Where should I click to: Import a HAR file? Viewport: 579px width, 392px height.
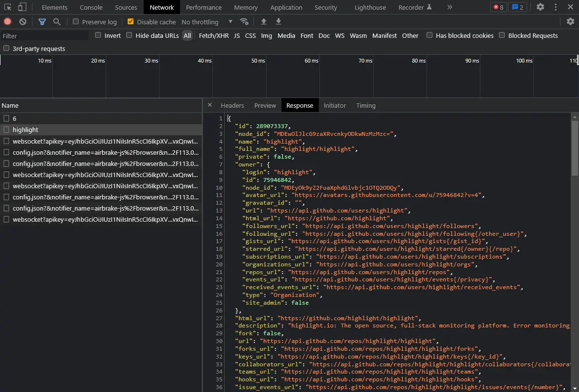pyautogui.click(x=263, y=21)
